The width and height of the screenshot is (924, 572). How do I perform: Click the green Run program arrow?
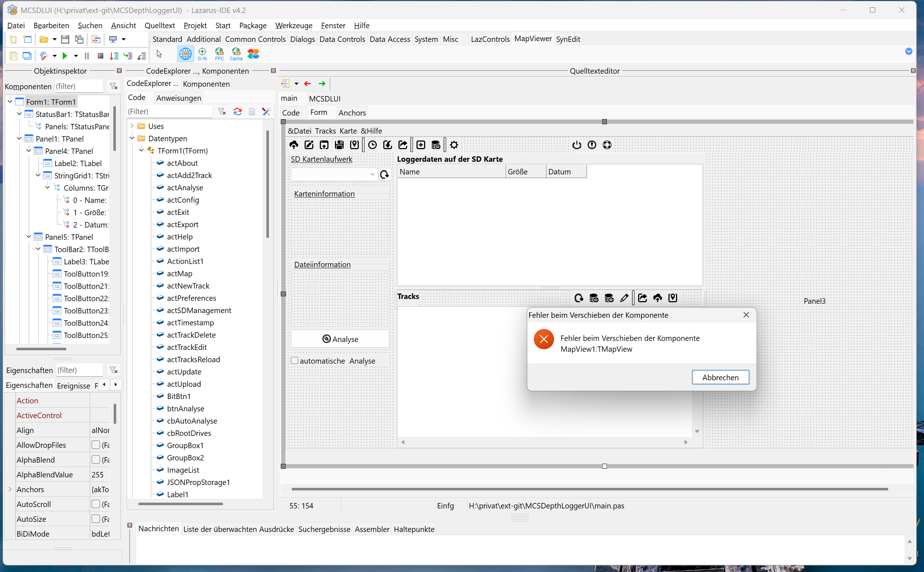(65, 56)
